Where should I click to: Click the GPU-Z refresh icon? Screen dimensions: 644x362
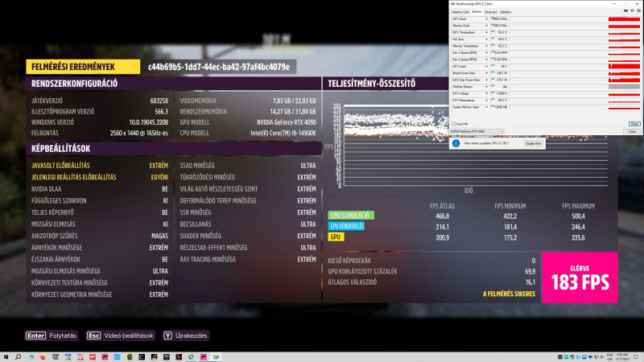coord(632,10)
